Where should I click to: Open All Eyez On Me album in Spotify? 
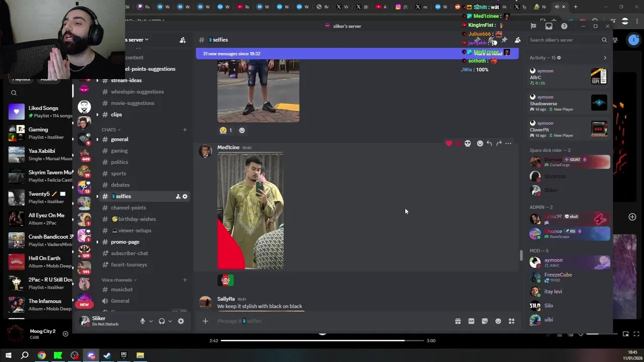point(40,219)
